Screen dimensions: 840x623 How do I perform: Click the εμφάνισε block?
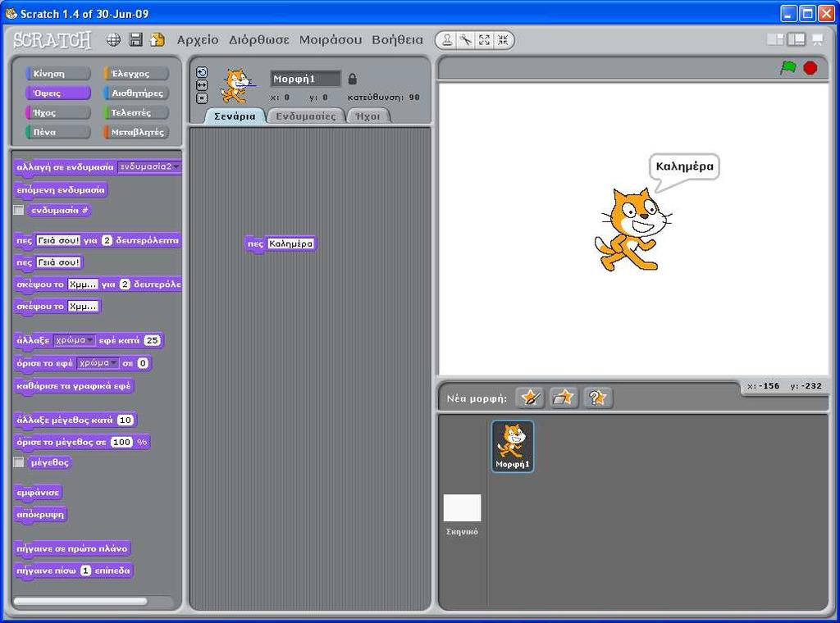(38, 493)
